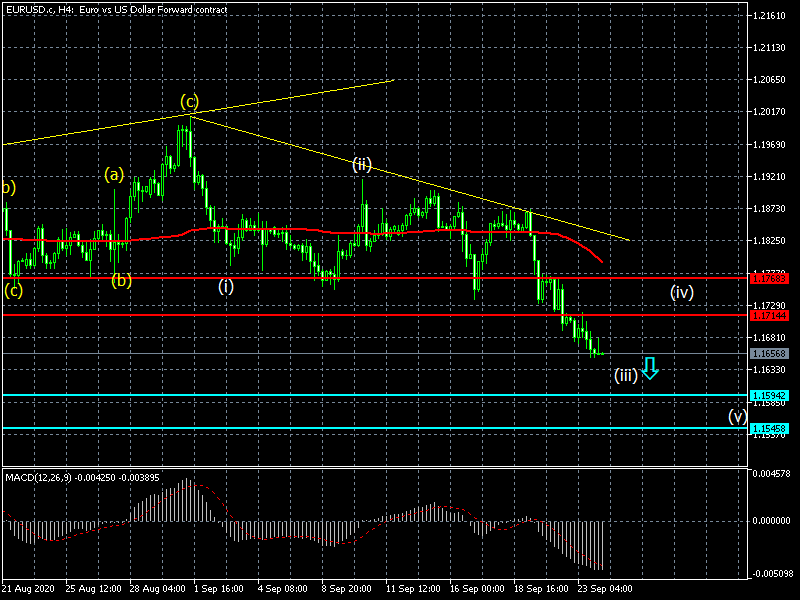This screenshot has height=600, width=800.
Task: Click the 23 Sep 04:00 time label
Action: coord(605,588)
